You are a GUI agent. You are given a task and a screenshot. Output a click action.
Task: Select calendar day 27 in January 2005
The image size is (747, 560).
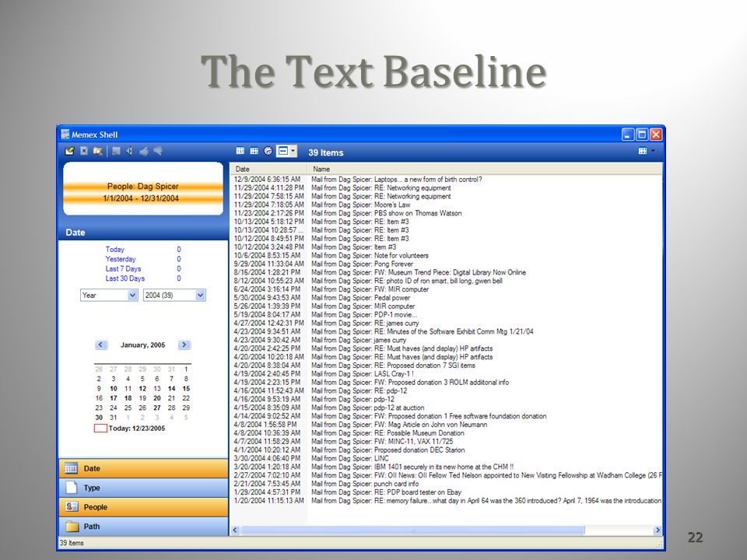pos(156,408)
